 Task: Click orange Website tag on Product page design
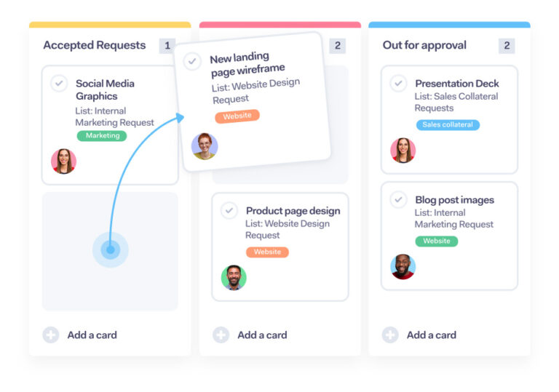coord(267,252)
